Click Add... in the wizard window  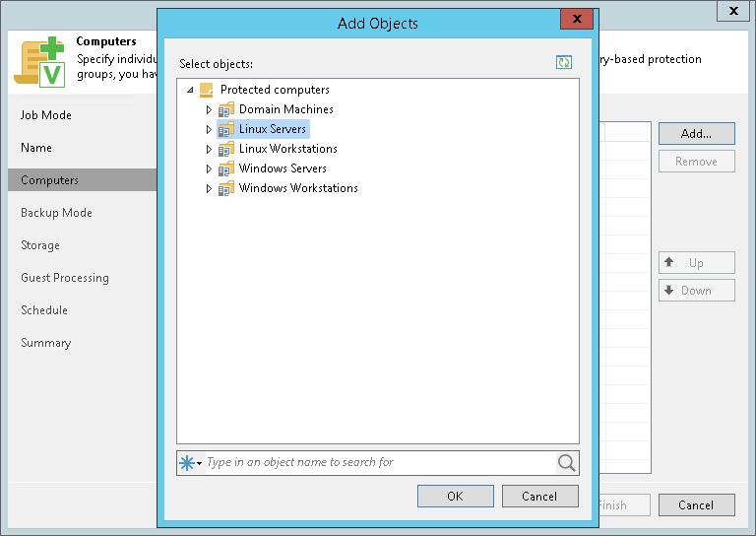(x=697, y=134)
